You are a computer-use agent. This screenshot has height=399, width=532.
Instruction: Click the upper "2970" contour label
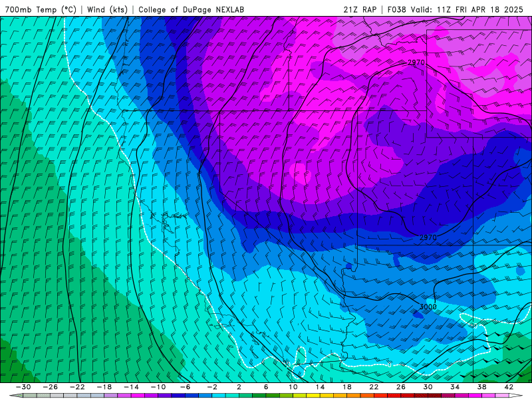(x=416, y=63)
